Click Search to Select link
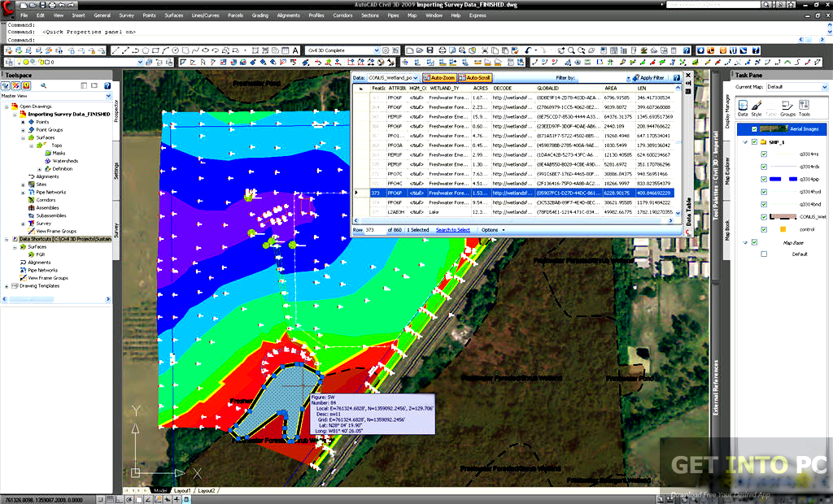Viewport: 833px width, 504px height. pyautogui.click(x=452, y=230)
